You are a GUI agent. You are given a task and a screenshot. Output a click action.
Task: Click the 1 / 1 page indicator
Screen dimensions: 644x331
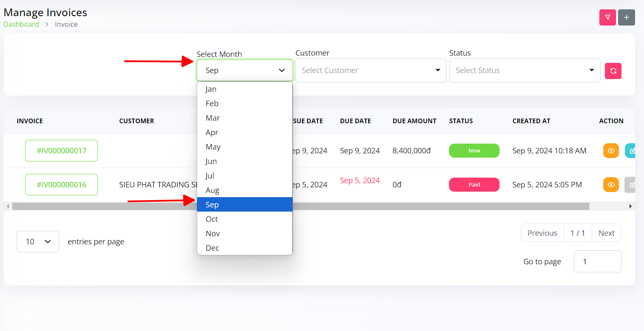coord(578,233)
